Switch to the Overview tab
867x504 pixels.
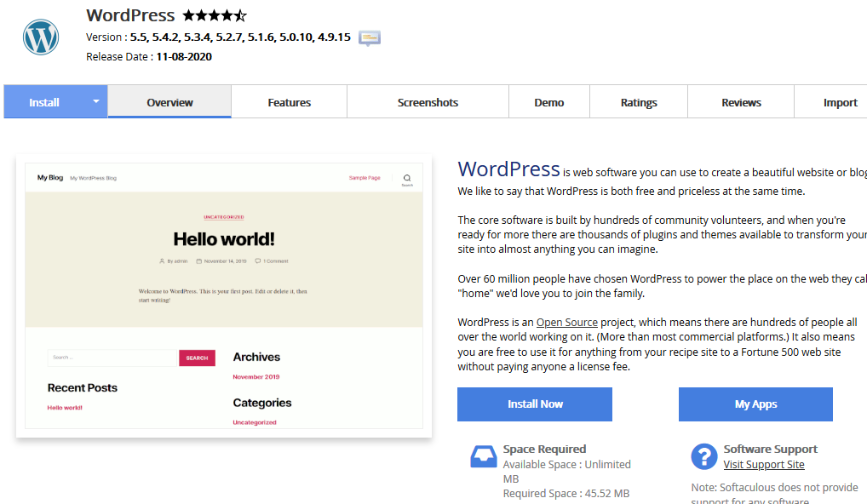point(169,102)
